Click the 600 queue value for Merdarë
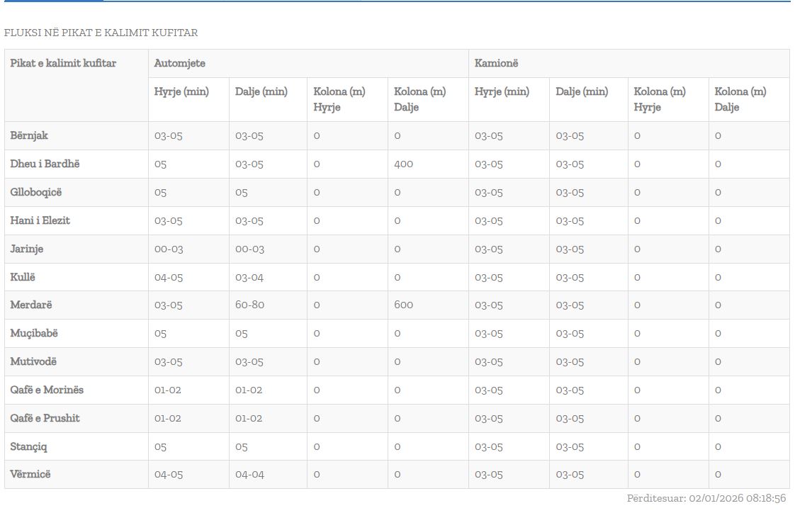 pos(403,305)
